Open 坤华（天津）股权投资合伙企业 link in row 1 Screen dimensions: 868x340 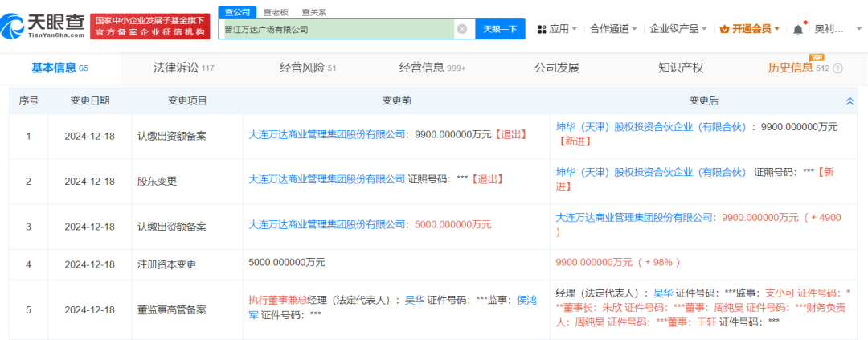click(x=652, y=126)
